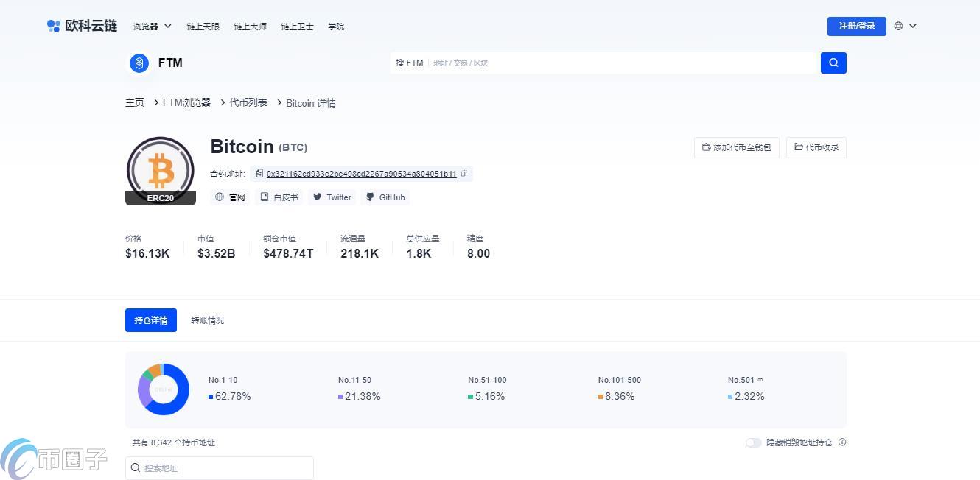This screenshot has width=980, height=480.
Task: Open 链上天眼 menu item
Action: click(x=203, y=26)
